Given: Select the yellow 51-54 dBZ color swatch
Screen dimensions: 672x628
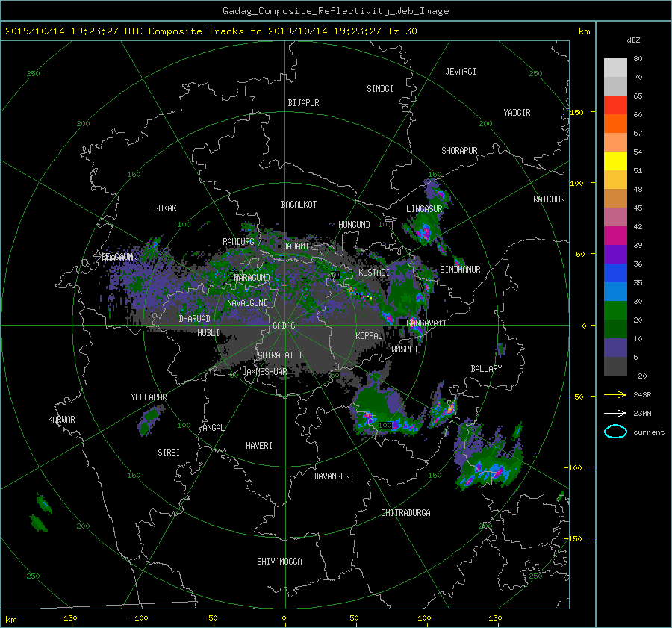Looking at the screenshot, I should point(615,161).
